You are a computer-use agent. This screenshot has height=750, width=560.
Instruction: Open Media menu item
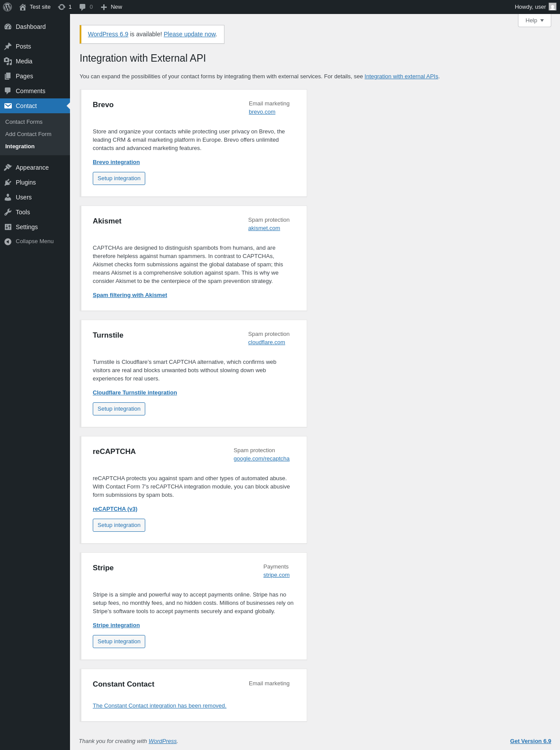[35, 61]
